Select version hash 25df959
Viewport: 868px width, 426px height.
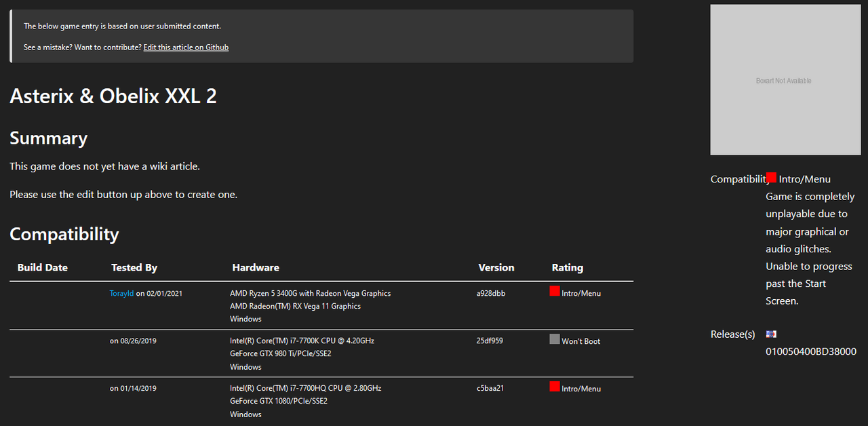click(x=490, y=341)
